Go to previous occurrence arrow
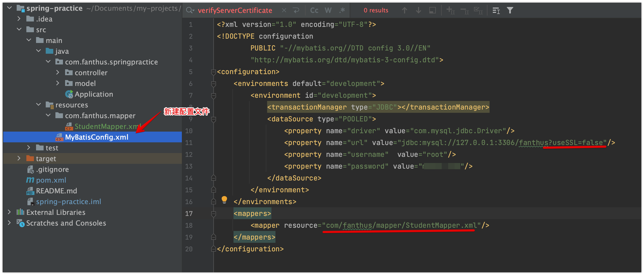The width and height of the screenshot is (644, 275). pyautogui.click(x=404, y=10)
